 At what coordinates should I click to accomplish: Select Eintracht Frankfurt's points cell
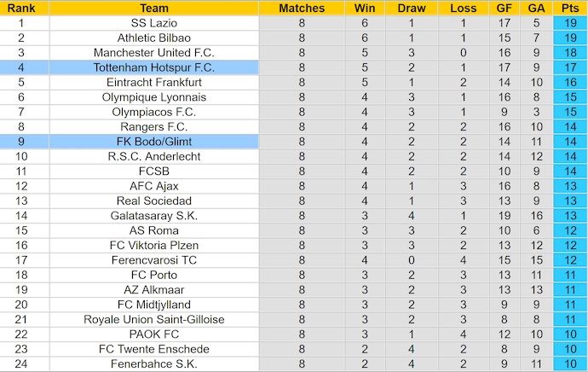click(569, 82)
